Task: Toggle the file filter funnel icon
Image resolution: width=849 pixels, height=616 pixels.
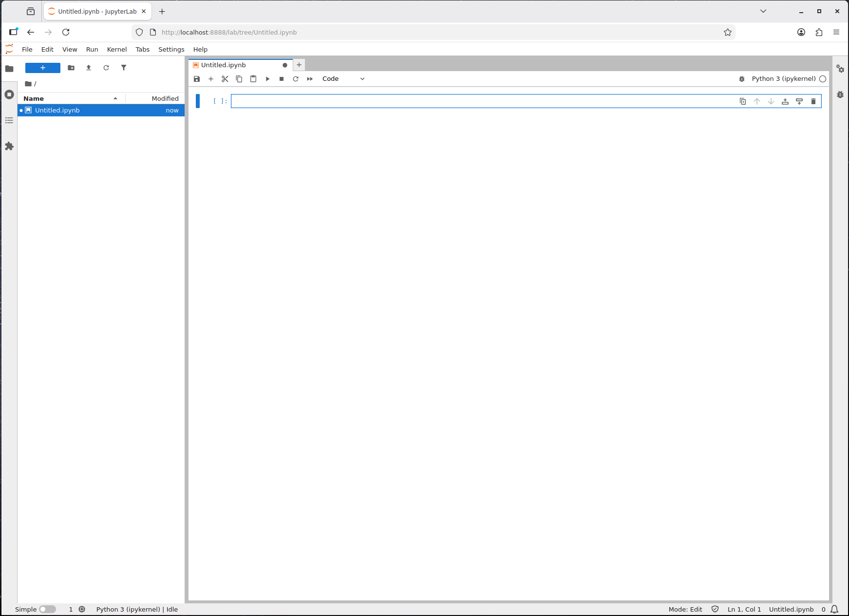Action: [x=124, y=68]
